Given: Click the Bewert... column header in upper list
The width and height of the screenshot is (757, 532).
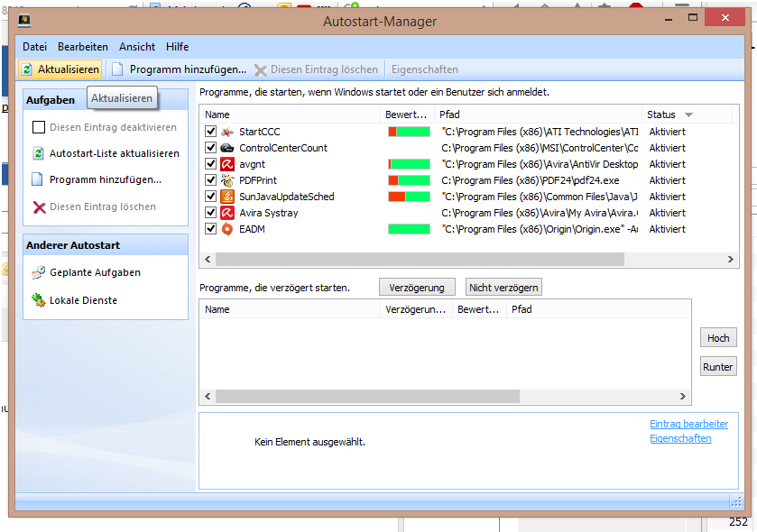Looking at the screenshot, I should [407, 115].
